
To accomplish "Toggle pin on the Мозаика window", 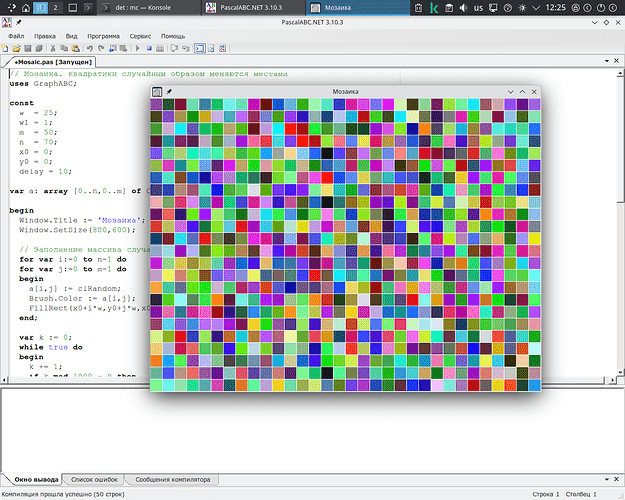I will (x=169, y=92).
